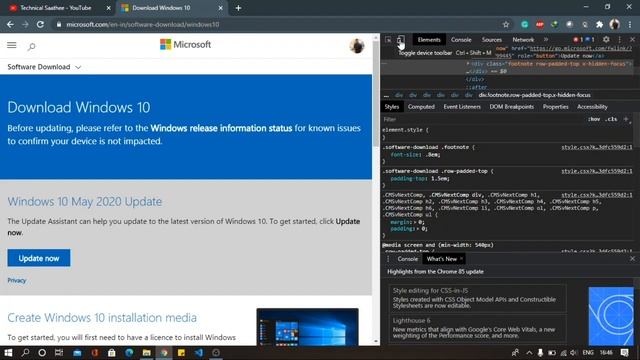Open a new Chrome tab
Image resolution: width=640 pixels, height=360 pixels.
coord(238,8)
